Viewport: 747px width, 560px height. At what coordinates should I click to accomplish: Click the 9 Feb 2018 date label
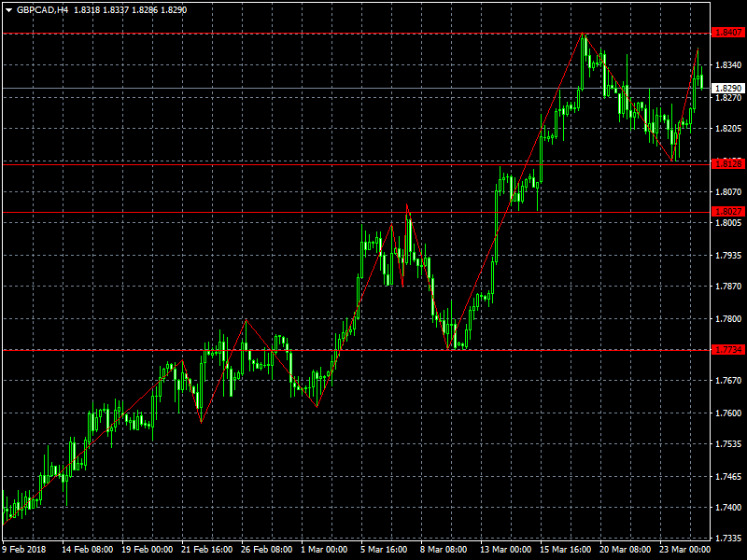click(24, 550)
